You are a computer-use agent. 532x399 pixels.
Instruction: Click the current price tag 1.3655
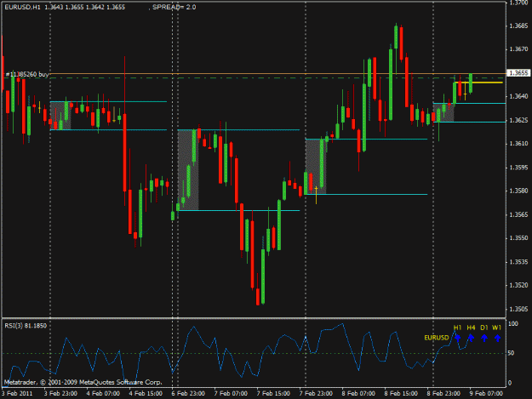pyautogui.click(x=518, y=73)
